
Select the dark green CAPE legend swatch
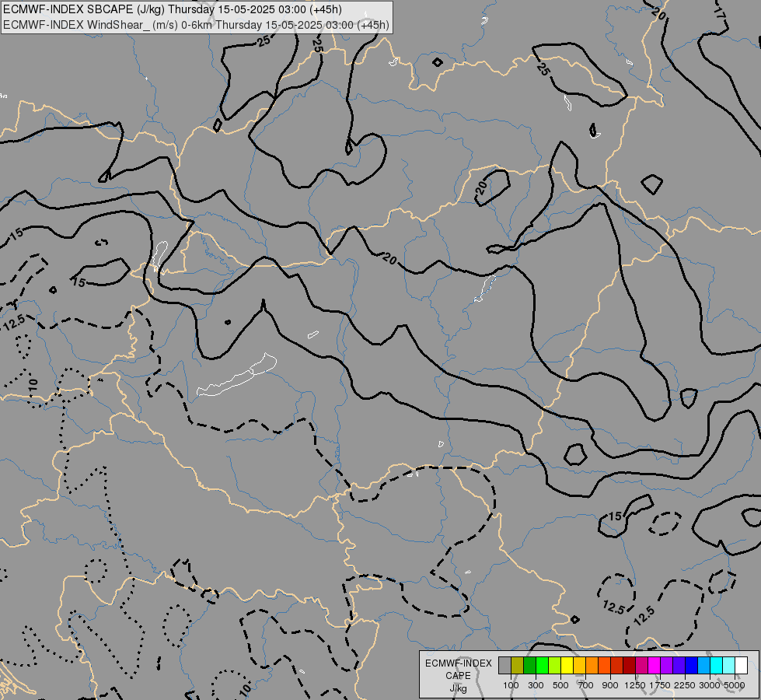tap(530, 666)
